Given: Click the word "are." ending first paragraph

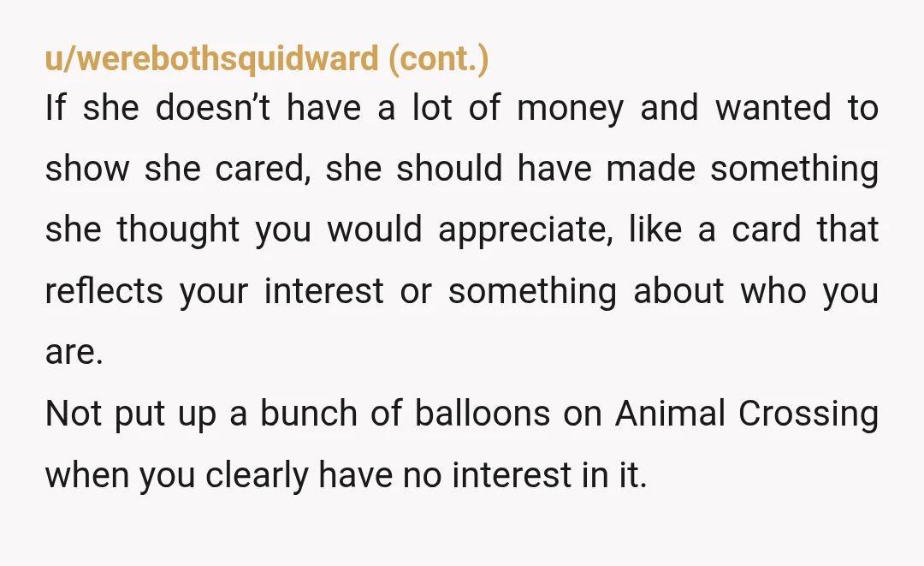Looking at the screenshot, I should 74,353.
